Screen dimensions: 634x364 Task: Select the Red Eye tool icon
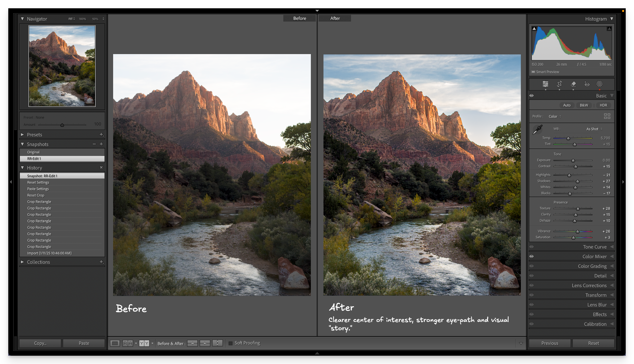coord(587,84)
